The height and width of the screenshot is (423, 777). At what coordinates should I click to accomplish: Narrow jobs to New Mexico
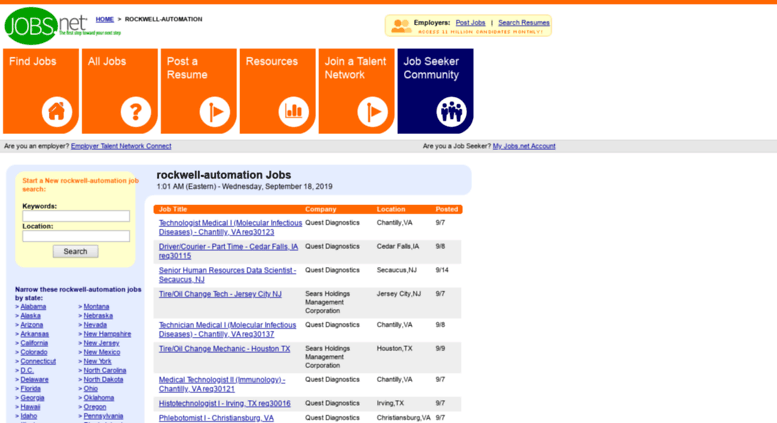click(102, 352)
